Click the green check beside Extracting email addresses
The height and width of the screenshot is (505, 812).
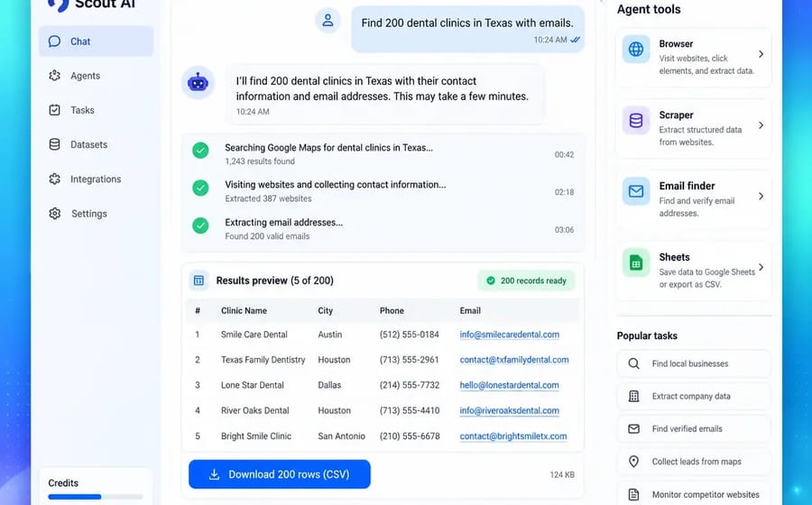[x=200, y=225]
